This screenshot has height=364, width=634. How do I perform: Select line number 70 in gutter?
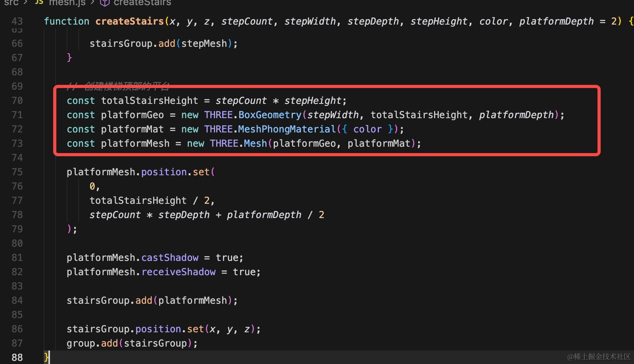[x=17, y=101]
